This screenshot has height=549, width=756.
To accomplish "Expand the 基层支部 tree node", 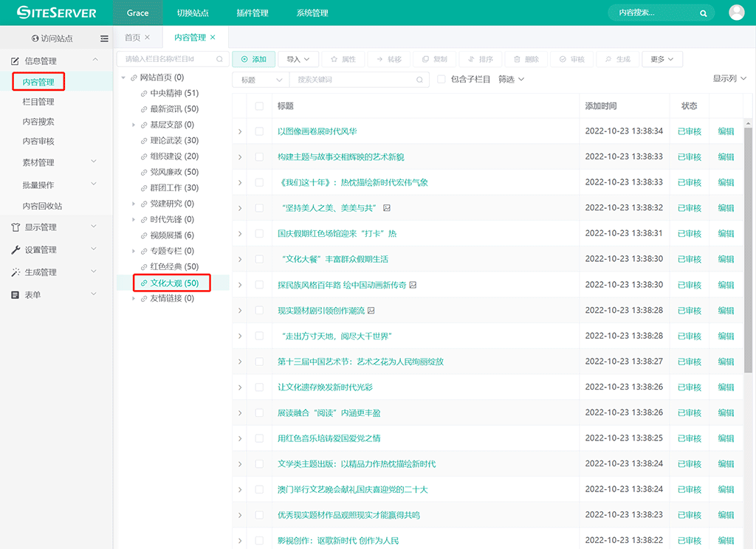I will pyautogui.click(x=134, y=125).
